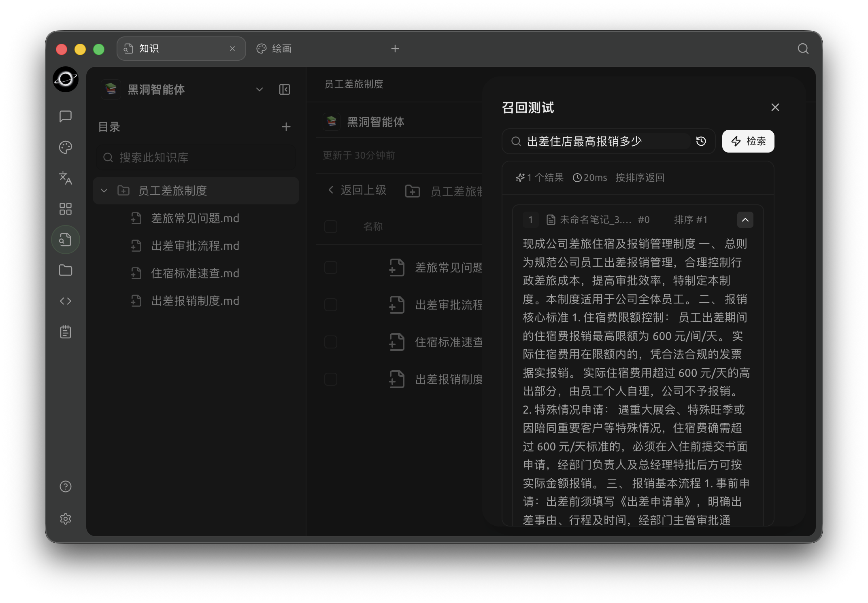Open the settings gear icon

65,519
